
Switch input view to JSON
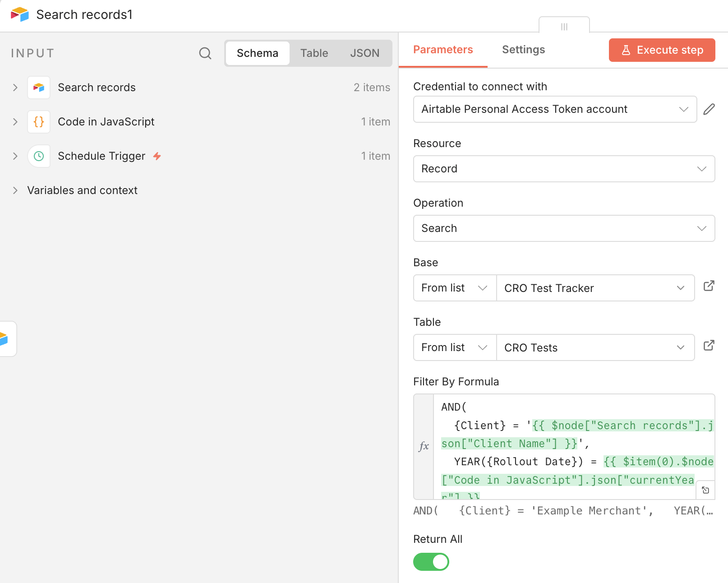(364, 53)
